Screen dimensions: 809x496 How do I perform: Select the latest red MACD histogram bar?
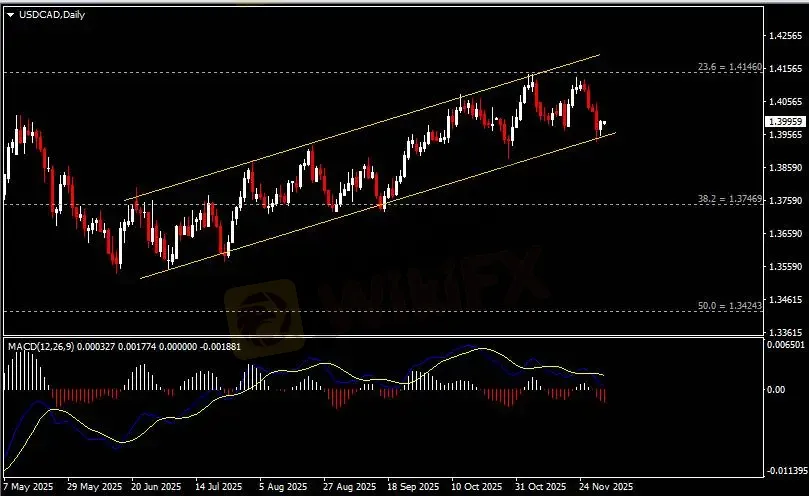coord(604,396)
